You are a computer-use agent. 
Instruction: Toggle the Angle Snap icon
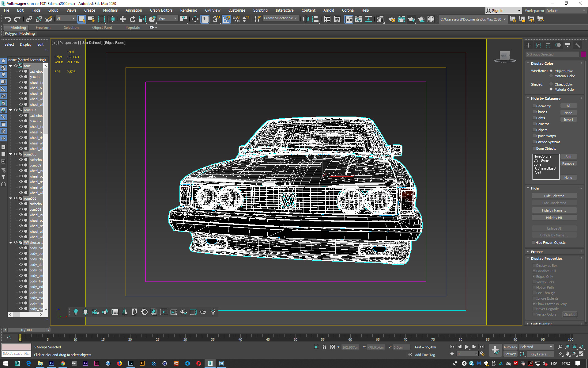point(226,19)
